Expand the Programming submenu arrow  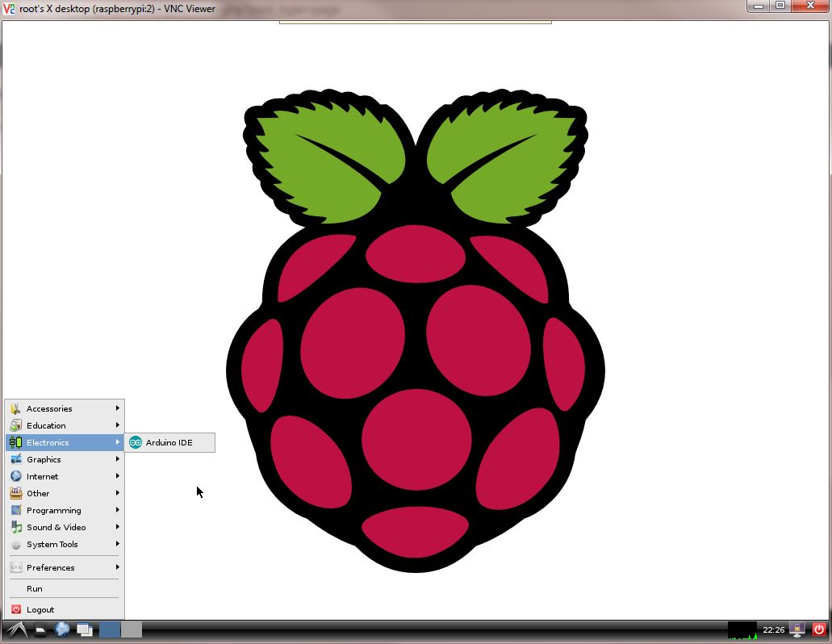click(x=117, y=510)
